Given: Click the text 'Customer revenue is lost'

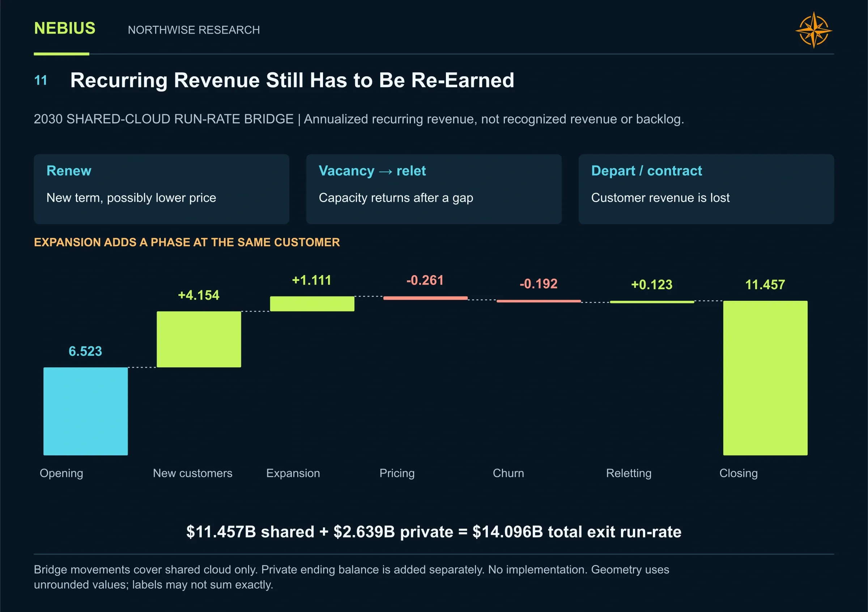Looking at the screenshot, I should (660, 198).
